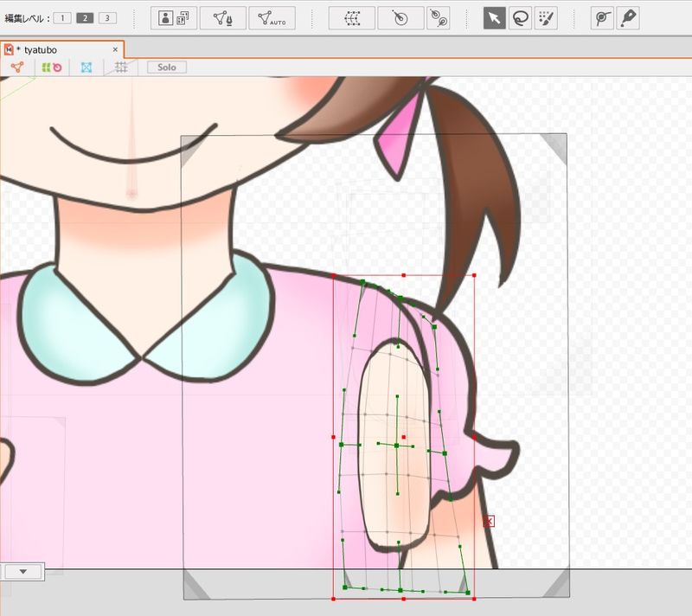
Task: Click the deform path tool icon
Action: 602,18
